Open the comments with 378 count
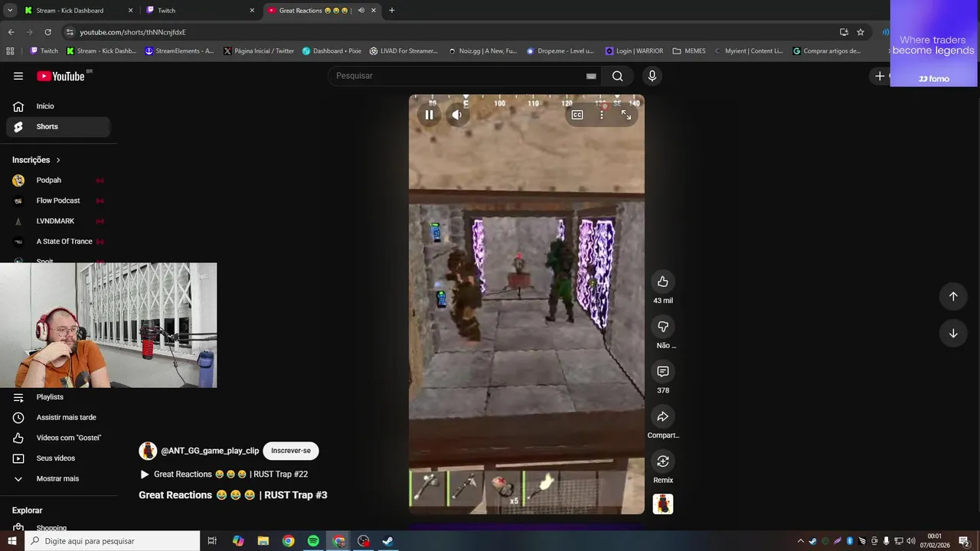 tap(663, 371)
